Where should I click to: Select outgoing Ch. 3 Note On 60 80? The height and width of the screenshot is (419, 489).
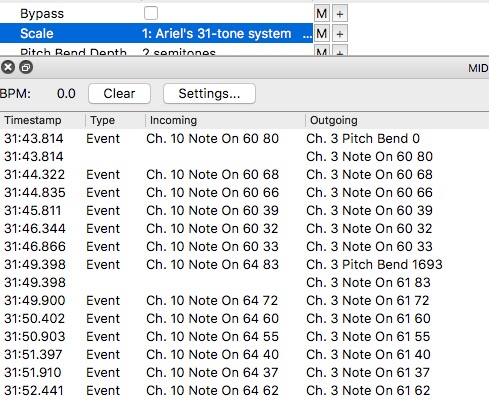pyautogui.click(x=369, y=157)
